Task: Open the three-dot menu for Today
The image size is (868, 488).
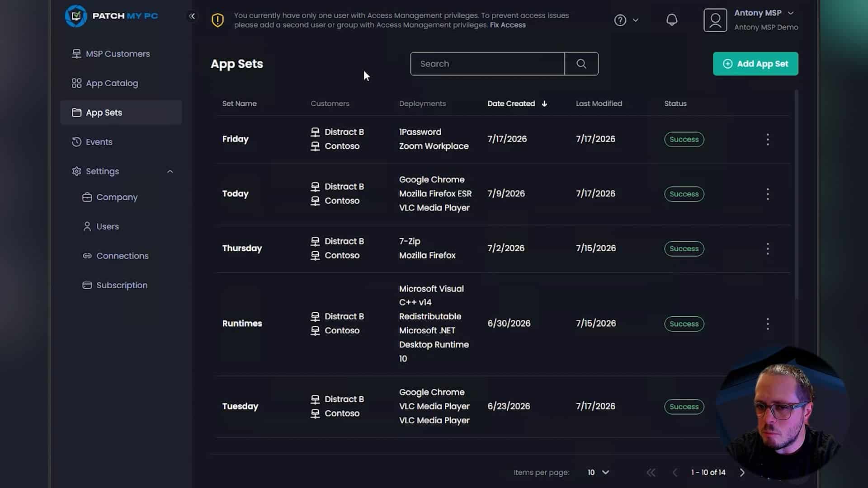Action: point(768,194)
